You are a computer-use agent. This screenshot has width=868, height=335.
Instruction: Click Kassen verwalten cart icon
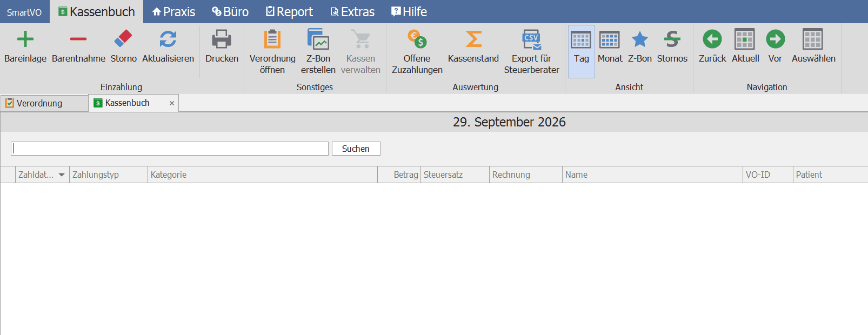(360, 39)
